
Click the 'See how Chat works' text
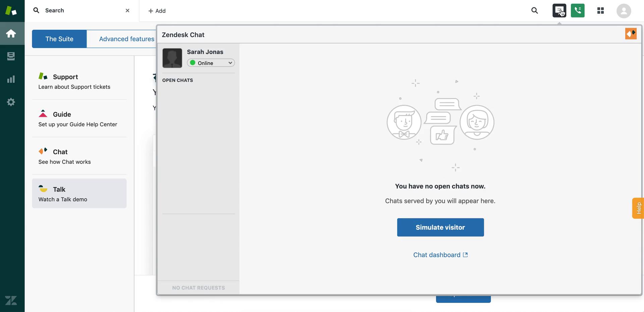pyautogui.click(x=64, y=162)
